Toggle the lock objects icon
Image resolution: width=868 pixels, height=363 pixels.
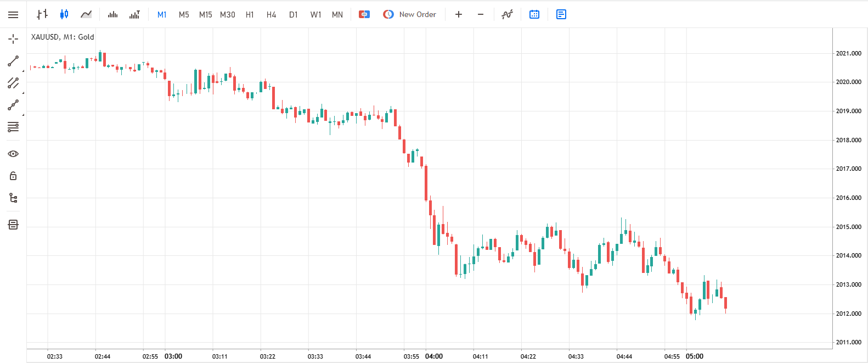(13, 176)
